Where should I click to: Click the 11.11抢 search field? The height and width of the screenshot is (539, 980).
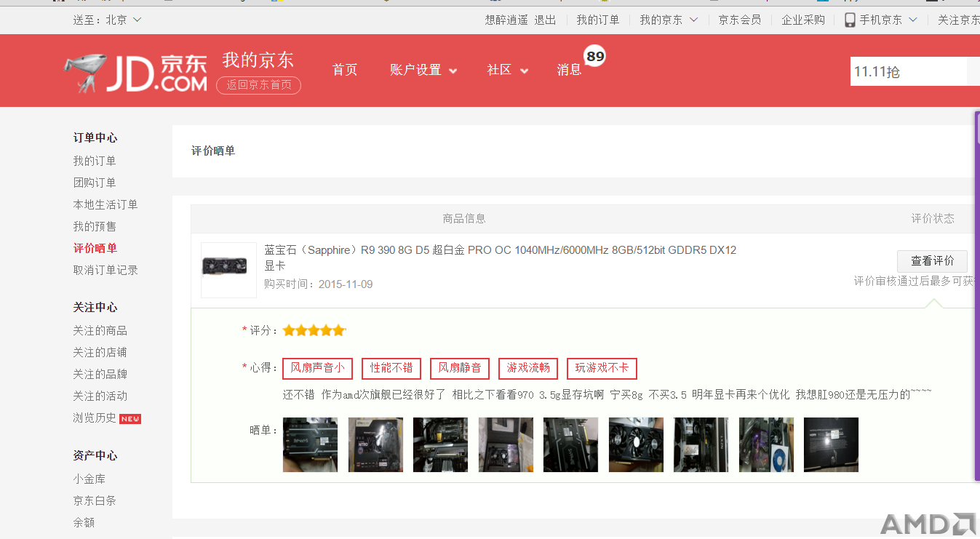pyautogui.click(x=909, y=71)
